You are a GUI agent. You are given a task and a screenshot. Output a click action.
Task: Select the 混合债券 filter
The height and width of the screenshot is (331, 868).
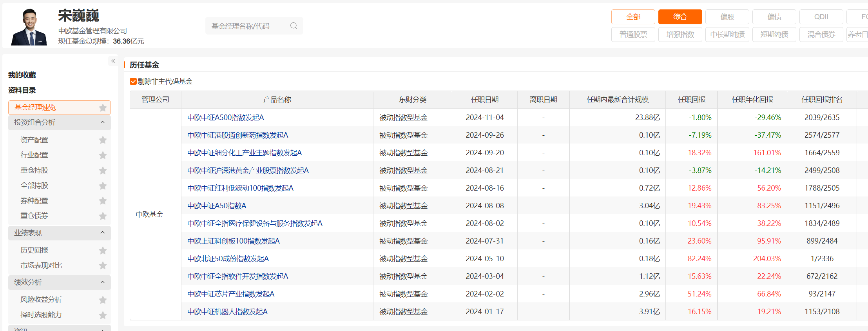point(821,35)
